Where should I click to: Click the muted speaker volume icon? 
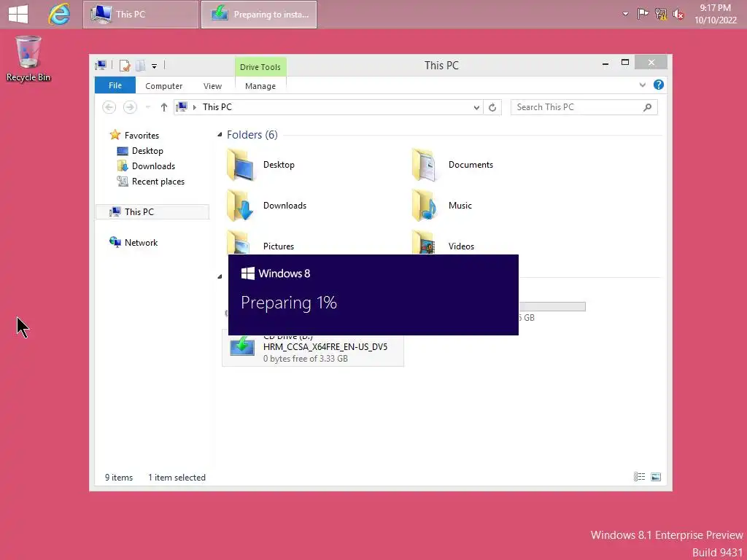(678, 15)
